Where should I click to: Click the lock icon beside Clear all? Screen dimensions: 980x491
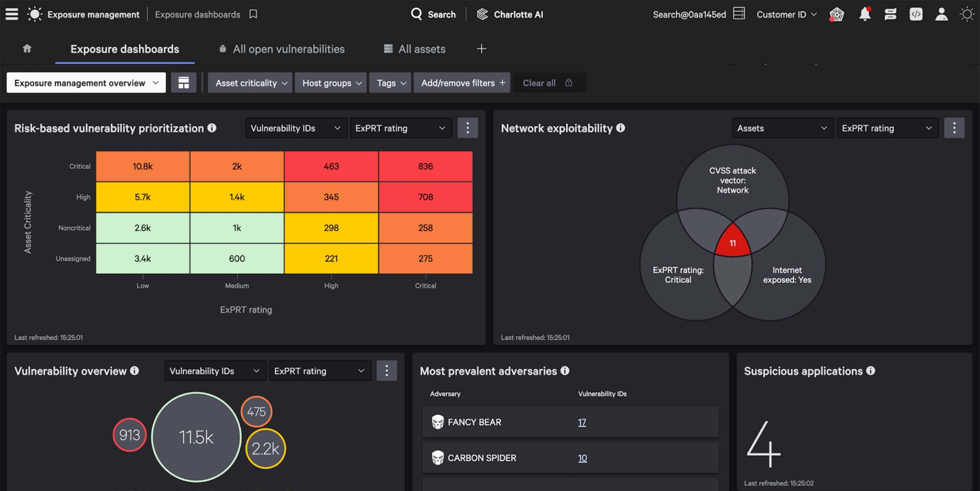[x=568, y=83]
